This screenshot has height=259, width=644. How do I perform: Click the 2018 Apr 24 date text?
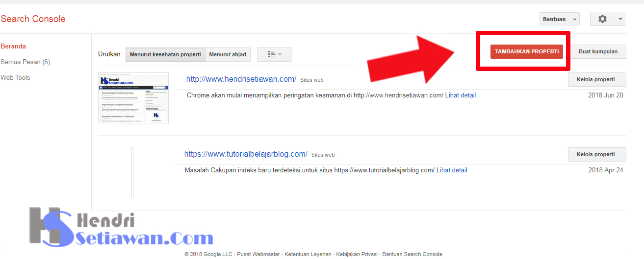pyautogui.click(x=606, y=170)
